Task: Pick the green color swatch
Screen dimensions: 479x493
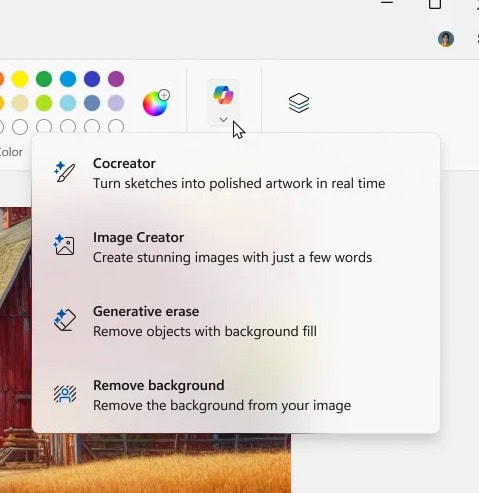Action: 44,79
